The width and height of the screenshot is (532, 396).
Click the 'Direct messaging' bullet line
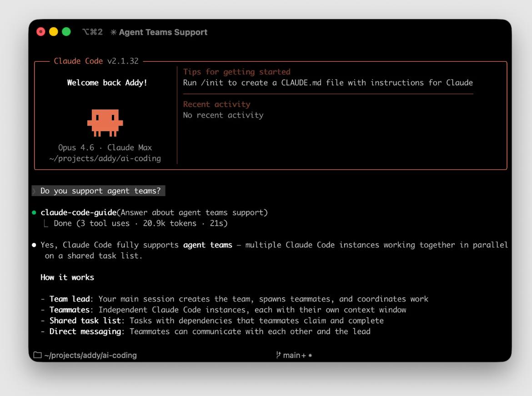(x=206, y=332)
